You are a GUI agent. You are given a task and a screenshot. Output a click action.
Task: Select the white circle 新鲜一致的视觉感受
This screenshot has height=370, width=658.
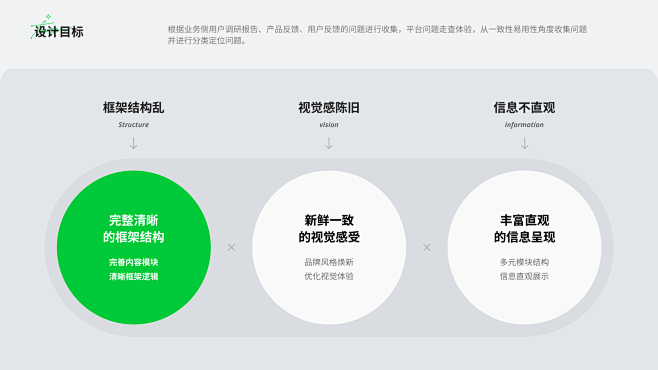(x=329, y=248)
